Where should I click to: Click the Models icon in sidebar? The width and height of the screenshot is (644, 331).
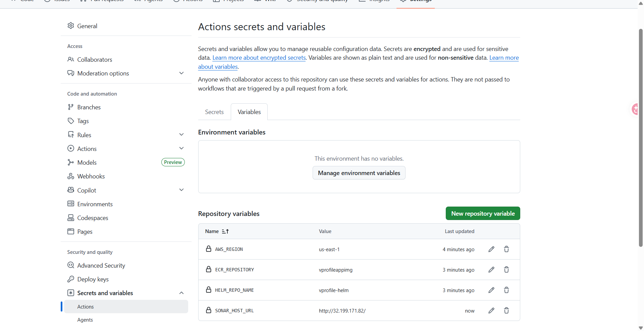pos(70,162)
